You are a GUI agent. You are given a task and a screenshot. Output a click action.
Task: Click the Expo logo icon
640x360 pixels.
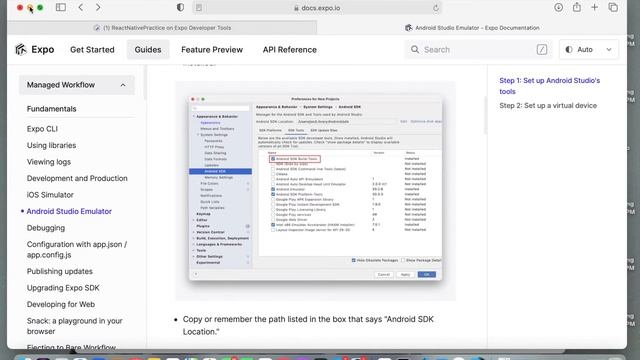pos(21,49)
